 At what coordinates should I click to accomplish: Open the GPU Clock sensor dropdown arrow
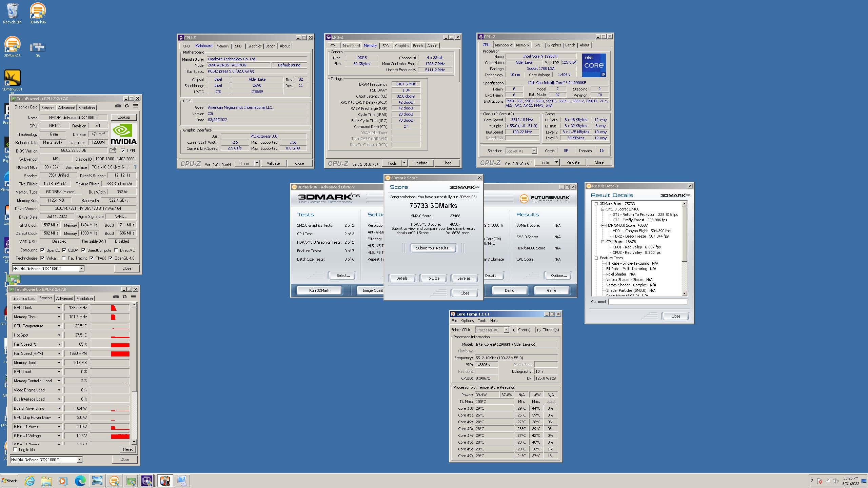click(59, 308)
